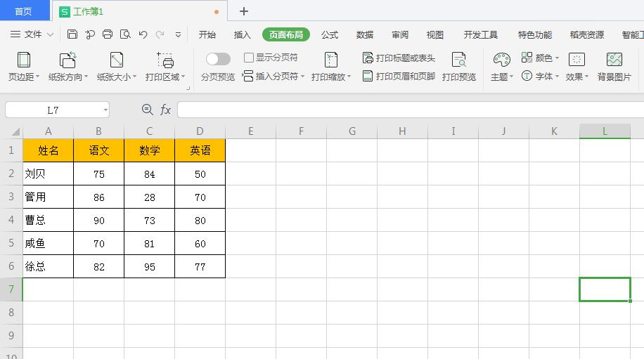
Task: Open the 开始 ribbon tab
Action: pos(207,35)
